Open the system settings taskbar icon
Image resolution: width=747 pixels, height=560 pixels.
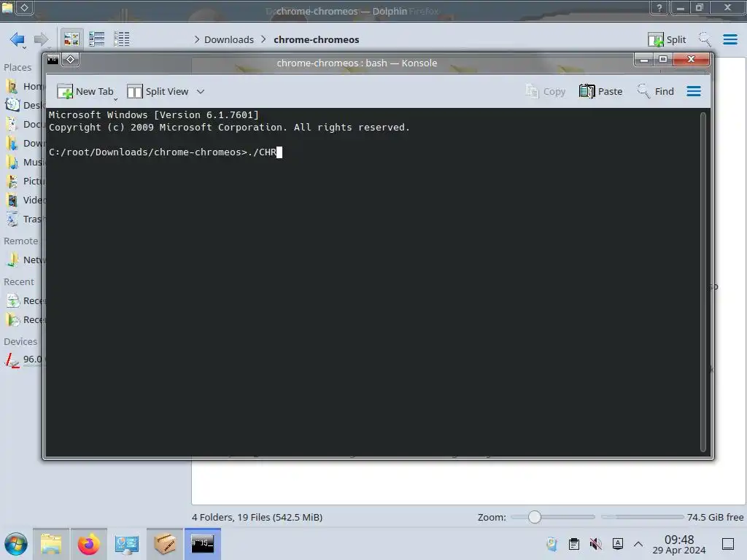coord(127,544)
